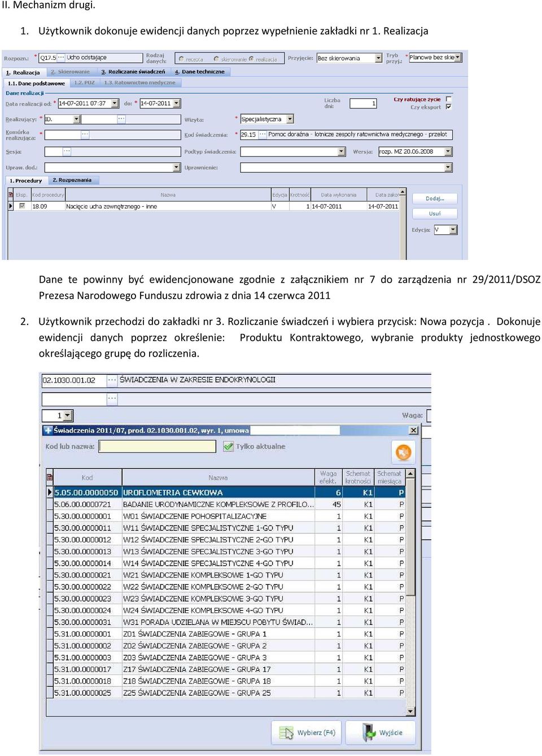Click the Świadczenia list scrollbar down arrow

click(411, 711)
